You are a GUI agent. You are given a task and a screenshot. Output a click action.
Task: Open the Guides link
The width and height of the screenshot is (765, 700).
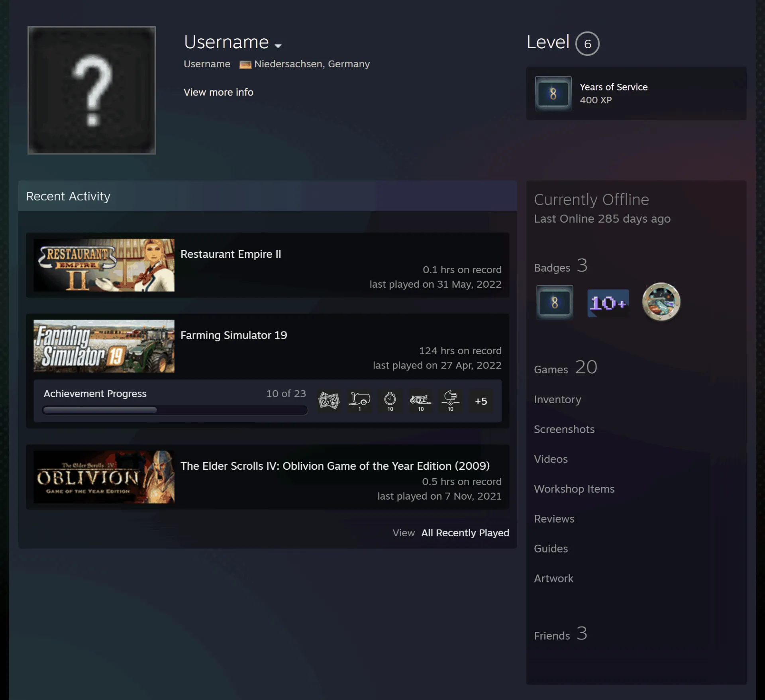(x=551, y=549)
